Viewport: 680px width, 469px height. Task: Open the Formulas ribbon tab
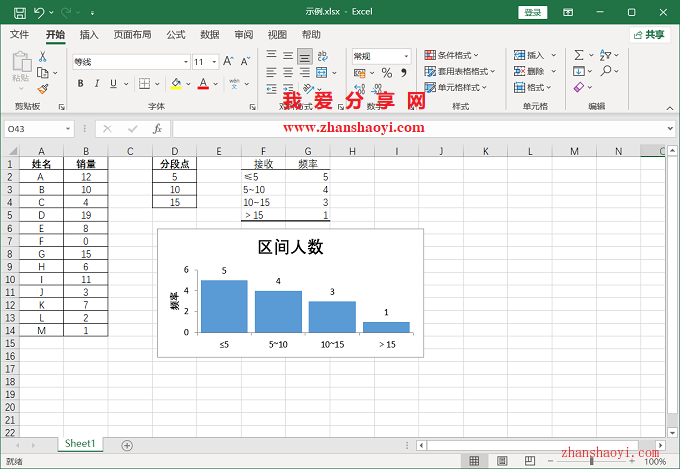(x=176, y=35)
